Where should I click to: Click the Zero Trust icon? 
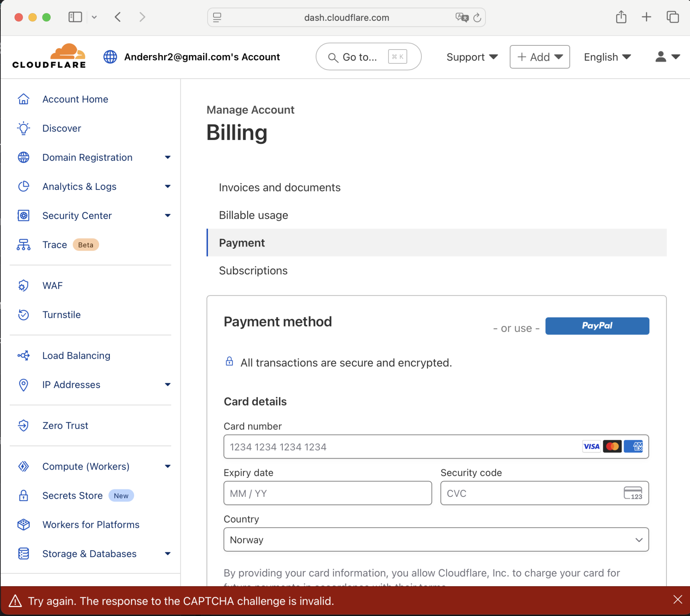point(23,425)
